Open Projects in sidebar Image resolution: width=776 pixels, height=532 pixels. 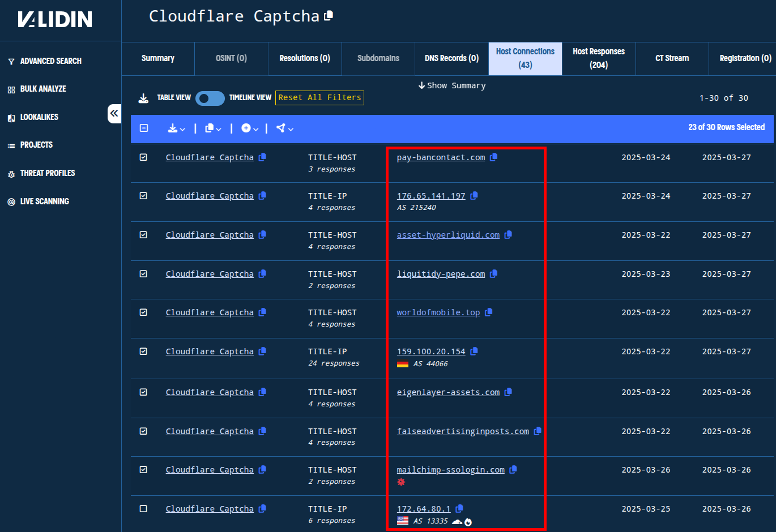coord(31,145)
